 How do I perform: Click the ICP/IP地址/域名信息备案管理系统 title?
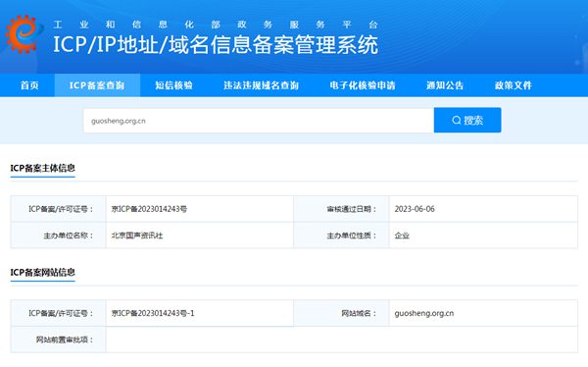coord(216,45)
